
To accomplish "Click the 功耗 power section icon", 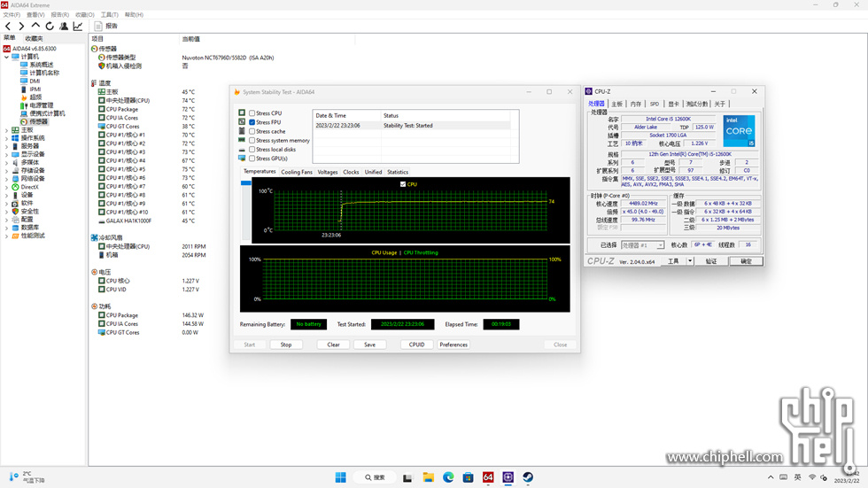I will tap(94, 306).
